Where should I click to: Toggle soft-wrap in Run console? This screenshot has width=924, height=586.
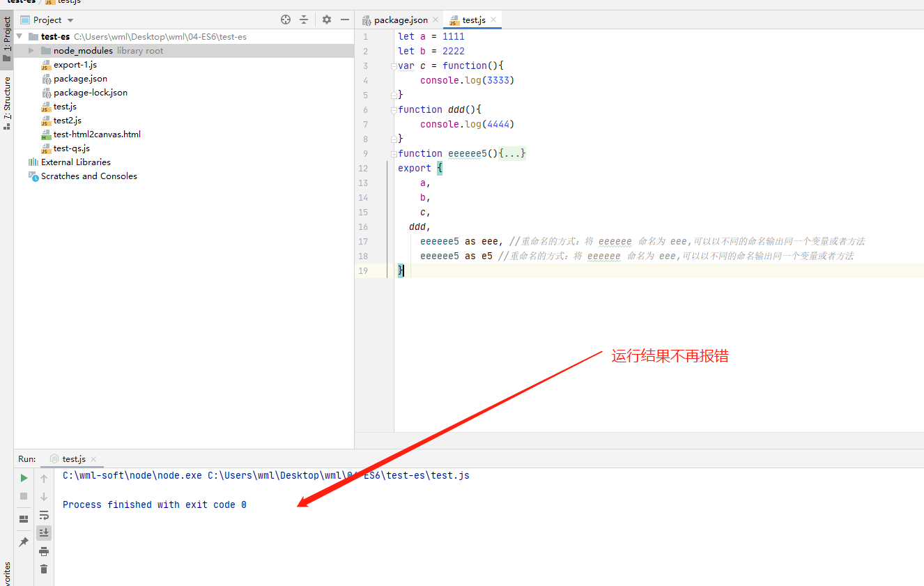pyautogui.click(x=44, y=515)
